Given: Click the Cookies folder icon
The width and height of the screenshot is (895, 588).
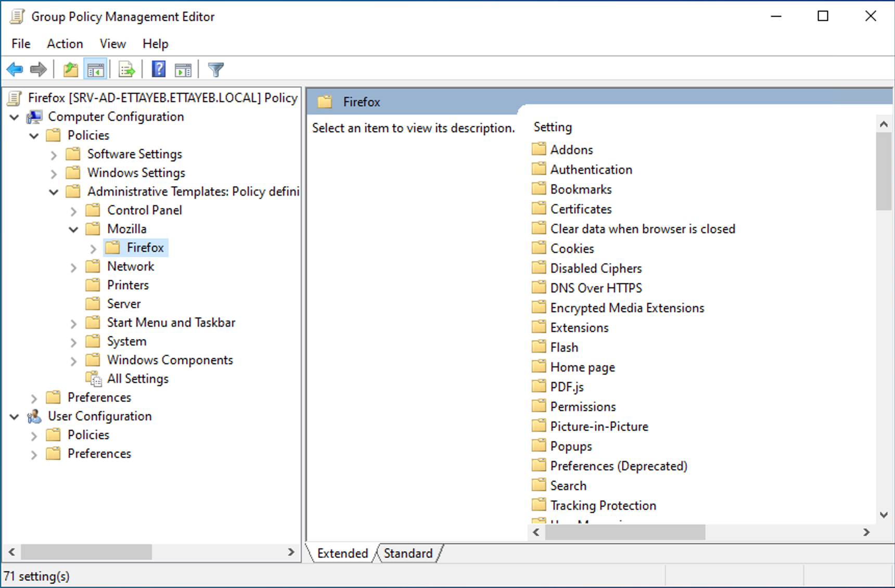Looking at the screenshot, I should point(539,248).
